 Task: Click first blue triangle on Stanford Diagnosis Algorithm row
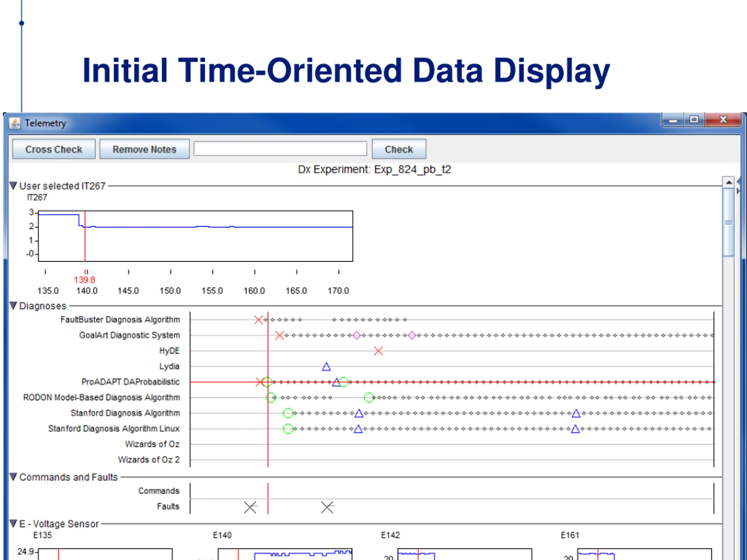pos(359,413)
